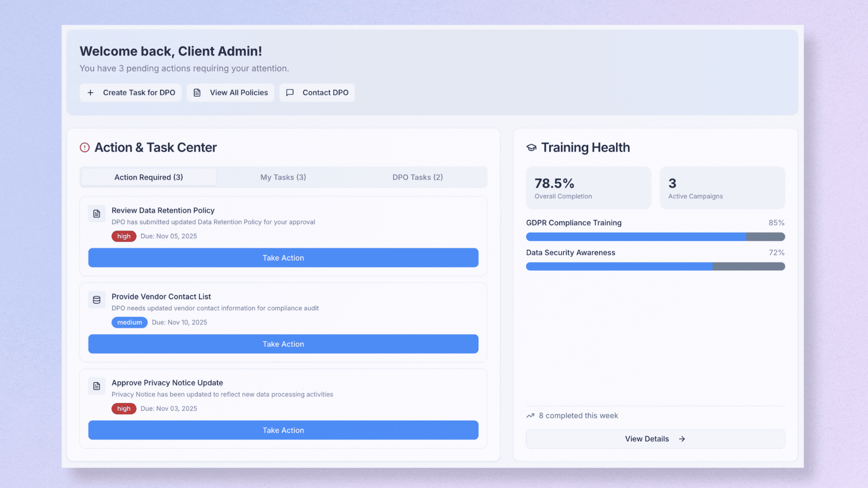Click the GDPR Compliance Training progress bar
Screen dimensions: 868x488
[655, 237]
